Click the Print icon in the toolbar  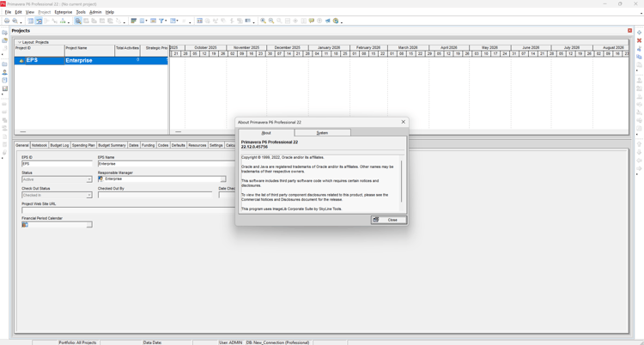coord(7,21)
